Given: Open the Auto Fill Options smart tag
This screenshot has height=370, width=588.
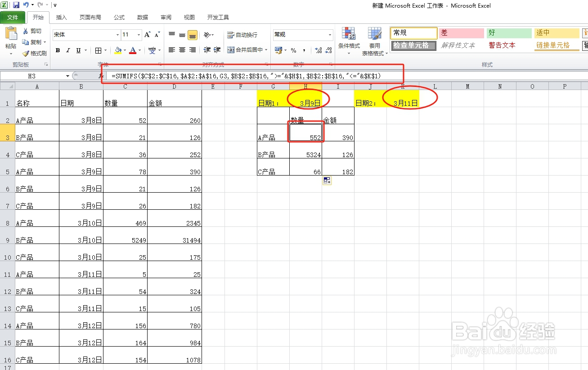Looking at the screenshot, I should coord(327,180).
